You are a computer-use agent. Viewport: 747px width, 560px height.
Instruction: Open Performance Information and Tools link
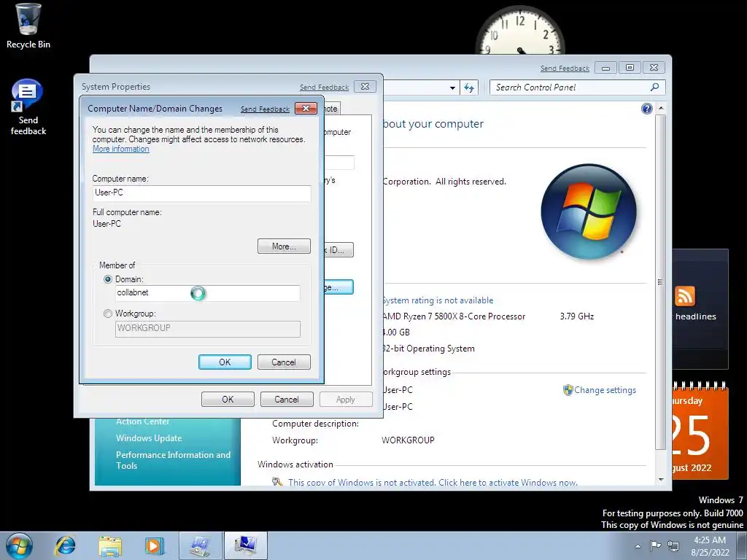tap(173, 460)
